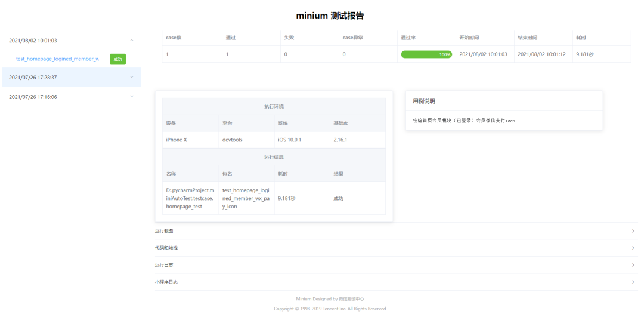Open test_homepage_logined_member case link
Screen dimensions: 644x314
pos(57,59)
